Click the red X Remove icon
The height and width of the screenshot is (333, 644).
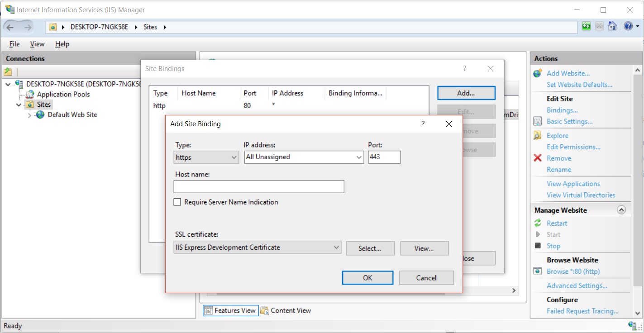538,158
